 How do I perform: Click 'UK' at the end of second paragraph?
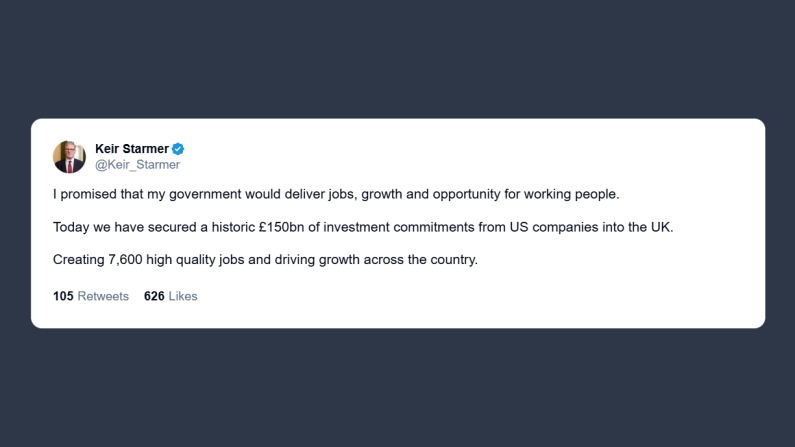pyautogui.click(x=661, y=227)
